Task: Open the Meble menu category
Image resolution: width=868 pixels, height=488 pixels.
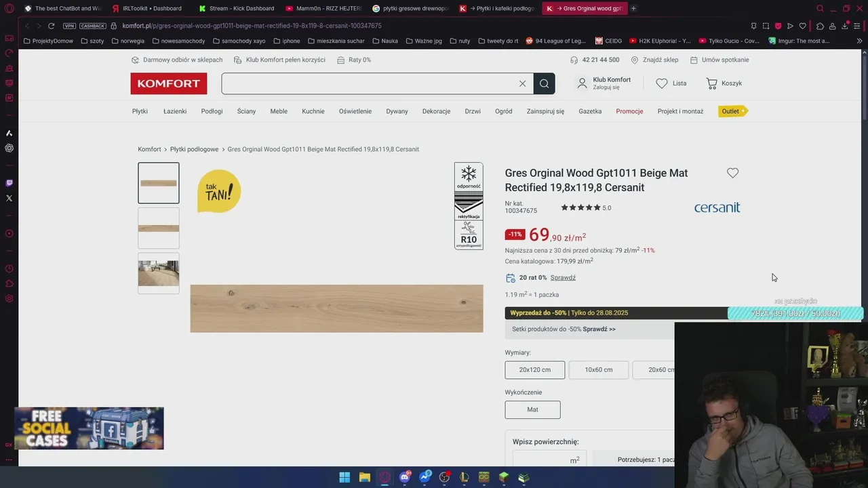Action: point(279,111)
